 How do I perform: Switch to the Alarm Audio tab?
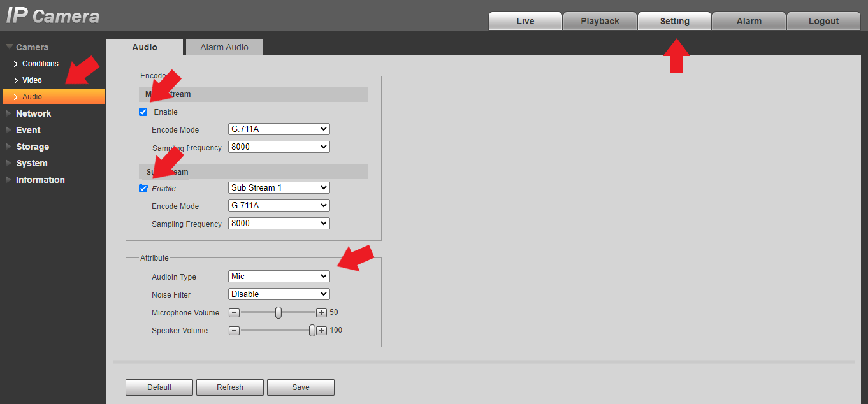[224, 47]
